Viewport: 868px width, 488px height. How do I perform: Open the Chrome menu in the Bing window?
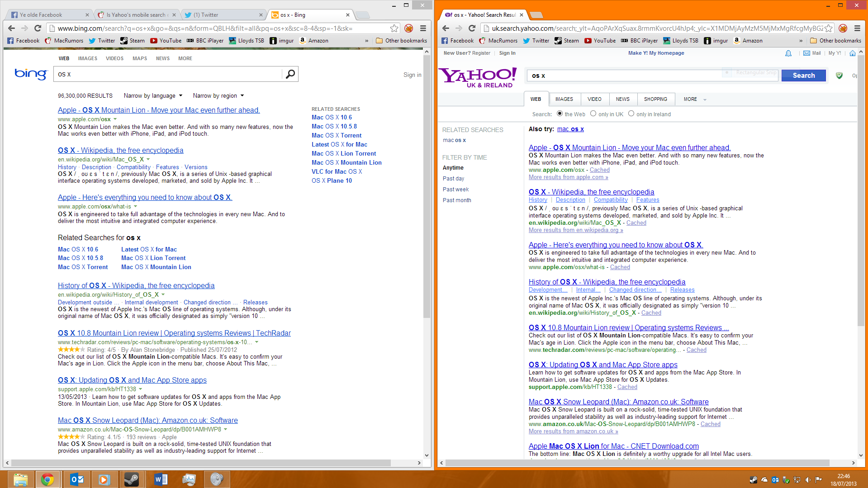(423, 28)
